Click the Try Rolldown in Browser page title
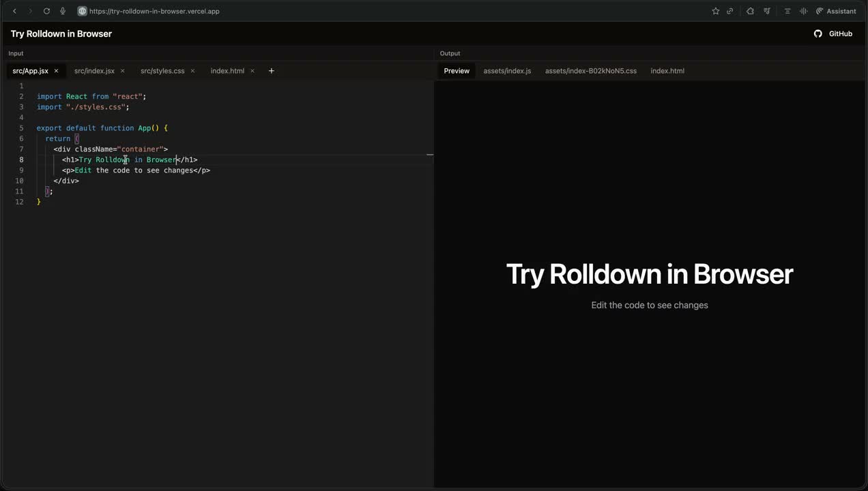Image resolution: width=868 pixels, height=491 pixels. [61, 33]
